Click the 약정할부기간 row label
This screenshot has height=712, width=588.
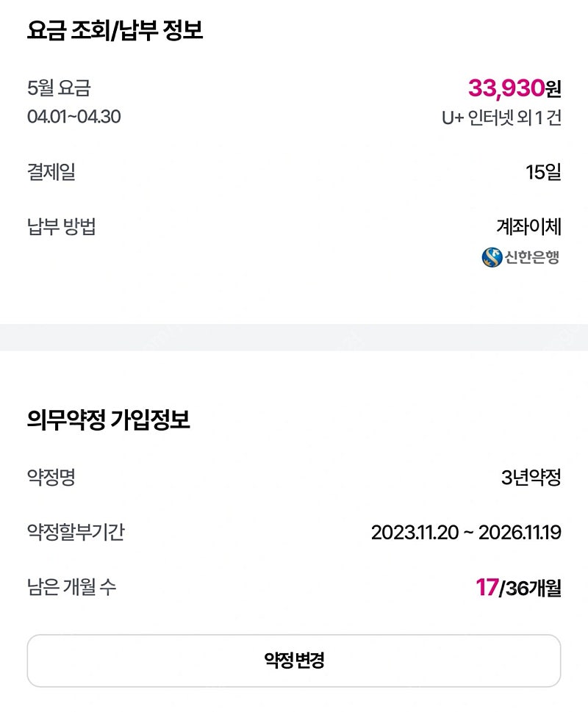(x=76, y=532)
